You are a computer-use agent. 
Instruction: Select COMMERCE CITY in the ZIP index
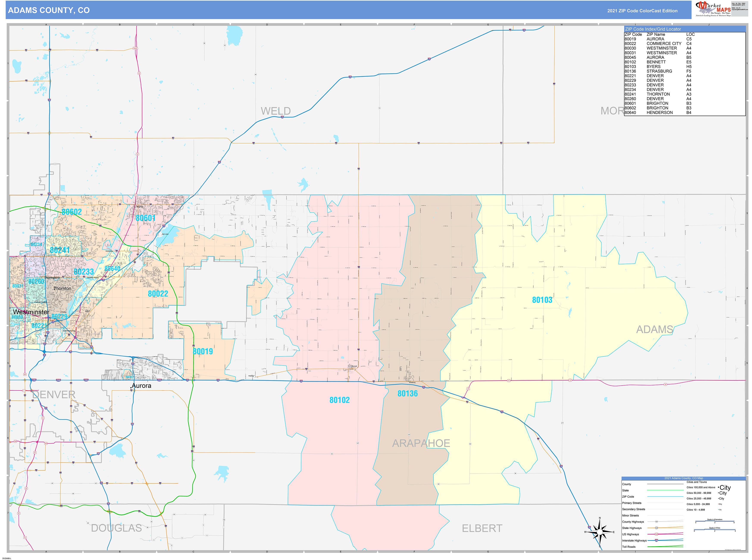click(x=664, y=44)
